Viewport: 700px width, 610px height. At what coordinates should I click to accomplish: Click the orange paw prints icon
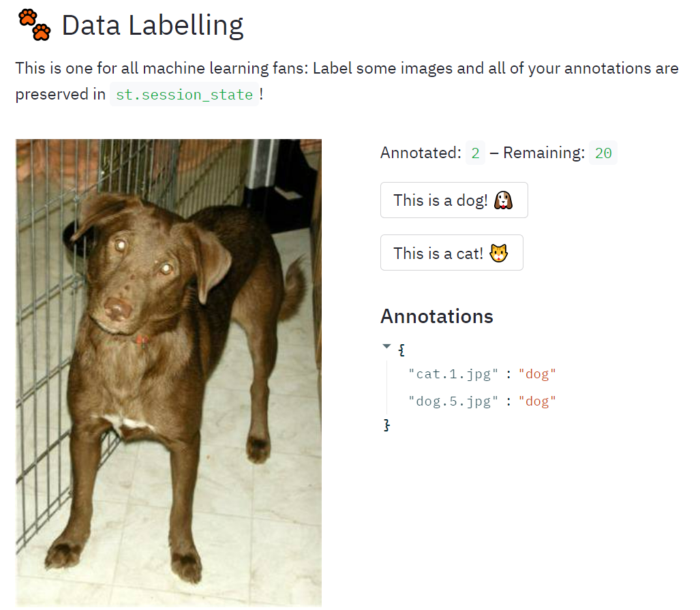(34, 25)
